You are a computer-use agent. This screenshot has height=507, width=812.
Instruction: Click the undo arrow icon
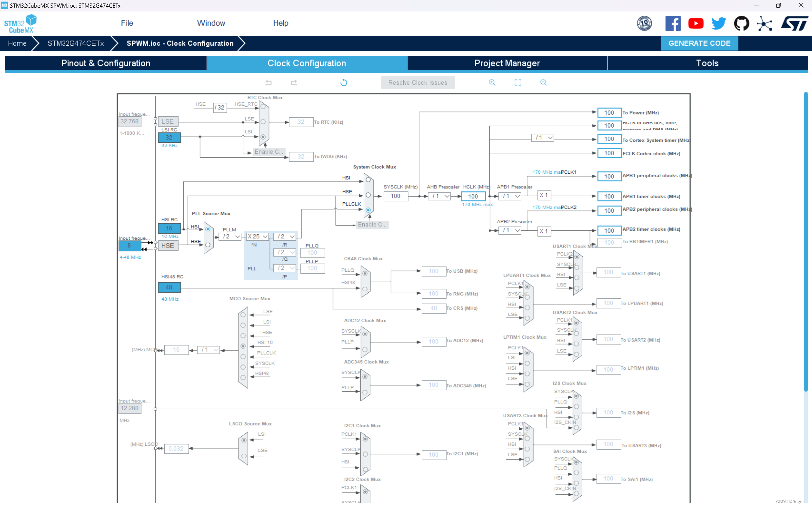(x=268, y=82)
